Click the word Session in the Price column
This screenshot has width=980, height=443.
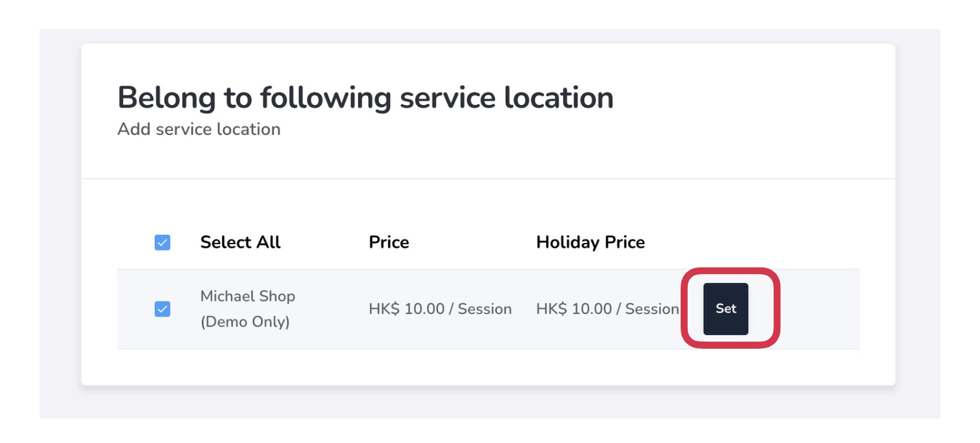[485, 309]
